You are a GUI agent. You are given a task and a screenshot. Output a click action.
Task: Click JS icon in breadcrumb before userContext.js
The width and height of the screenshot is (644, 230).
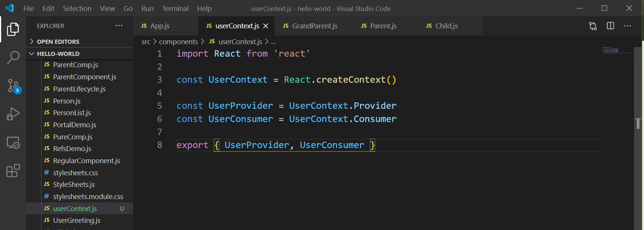click(x=212, y=42)
